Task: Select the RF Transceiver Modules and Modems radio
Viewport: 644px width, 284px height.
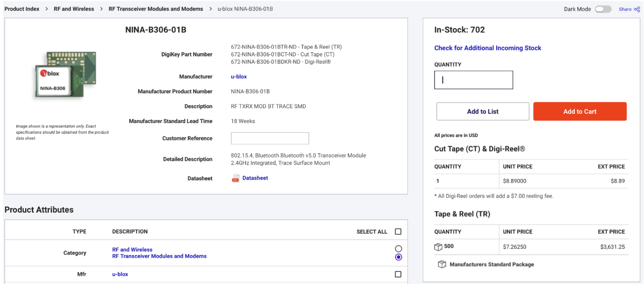Action: pos(399,257)
